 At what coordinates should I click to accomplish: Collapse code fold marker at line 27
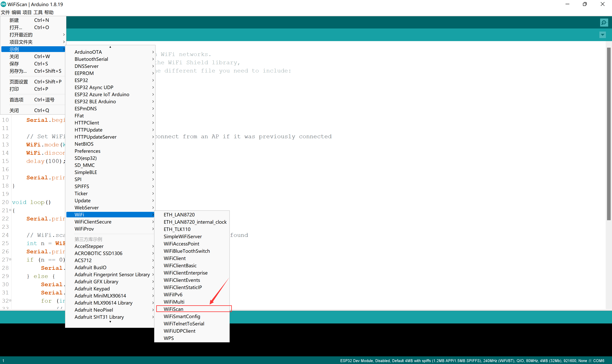[x=10, y=259]
